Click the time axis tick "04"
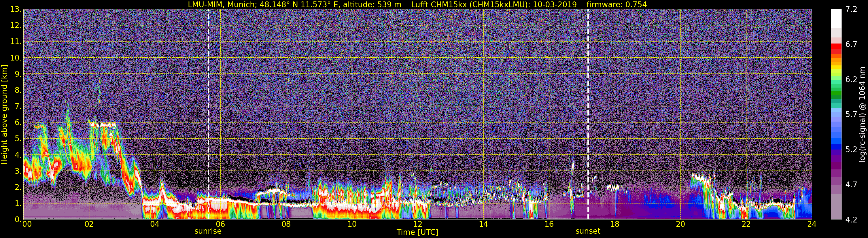The height and width of the screenshot is (238, 868). tap(155, 224)
